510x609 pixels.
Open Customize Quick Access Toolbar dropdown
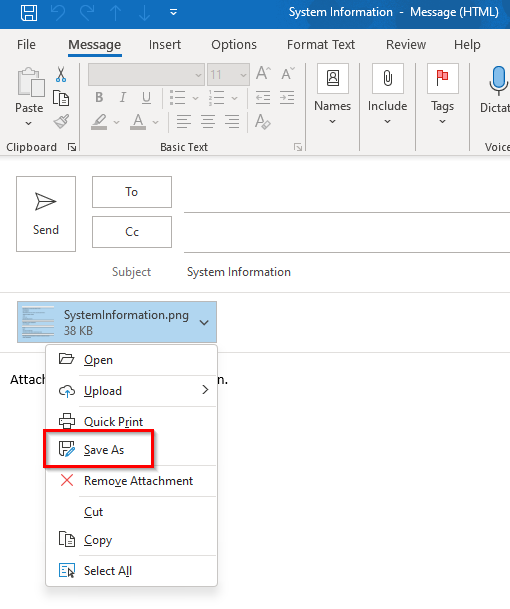pos(173,12)
